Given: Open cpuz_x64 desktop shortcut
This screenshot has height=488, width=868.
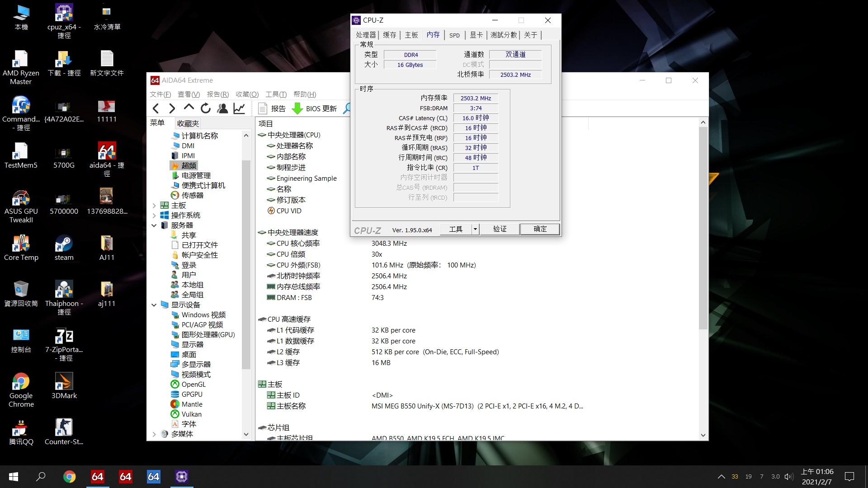Looking at the screenshot, I should pos(64,22).
